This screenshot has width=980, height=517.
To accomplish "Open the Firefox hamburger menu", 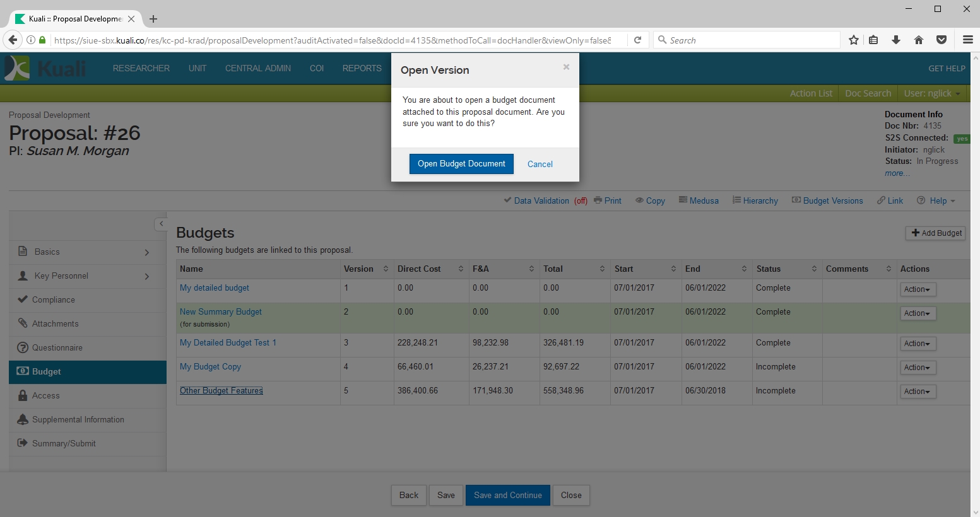I will (x=967, y=40).
